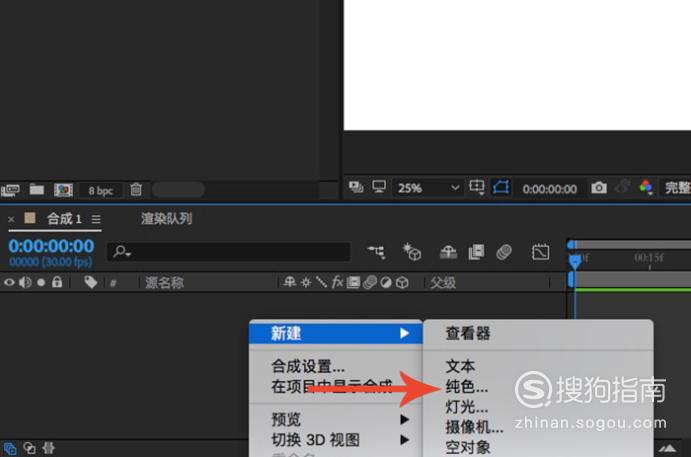Open the 8 bpc color depth setting
691x457 pixels.
coord(100,190)
